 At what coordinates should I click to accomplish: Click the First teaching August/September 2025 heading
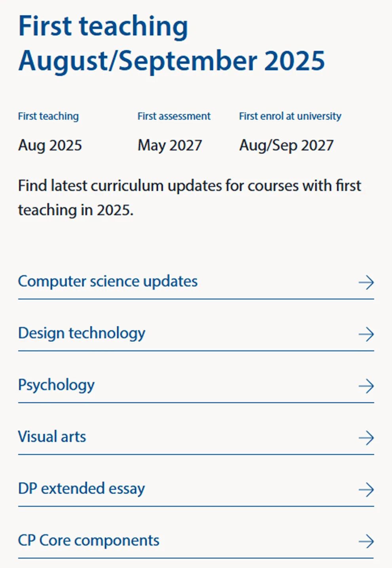171,43
